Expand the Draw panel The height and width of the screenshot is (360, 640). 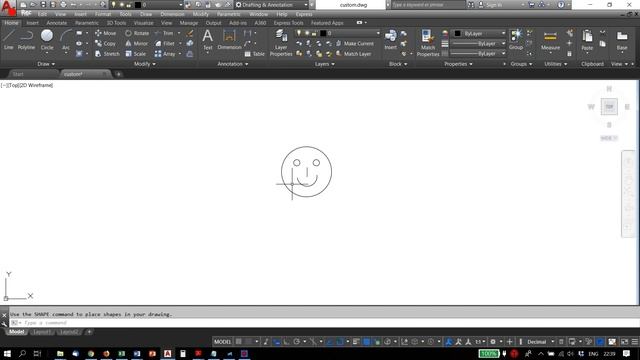(x=46, y=64)
